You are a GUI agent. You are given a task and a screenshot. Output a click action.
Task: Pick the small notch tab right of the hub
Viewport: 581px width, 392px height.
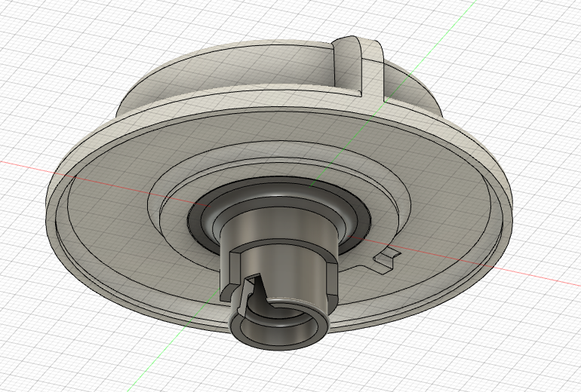(387, 259)
